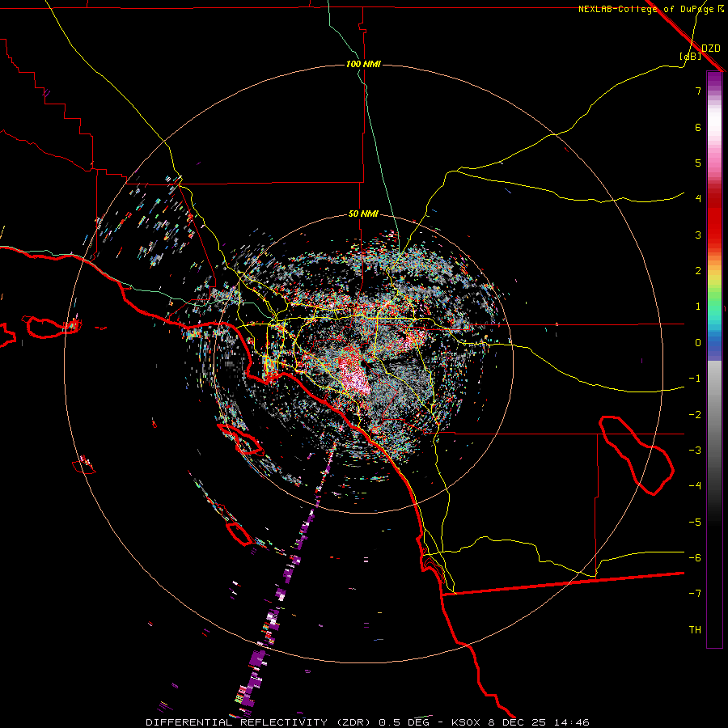Click the 100 NMI range ring label

(x=363, y=64)
